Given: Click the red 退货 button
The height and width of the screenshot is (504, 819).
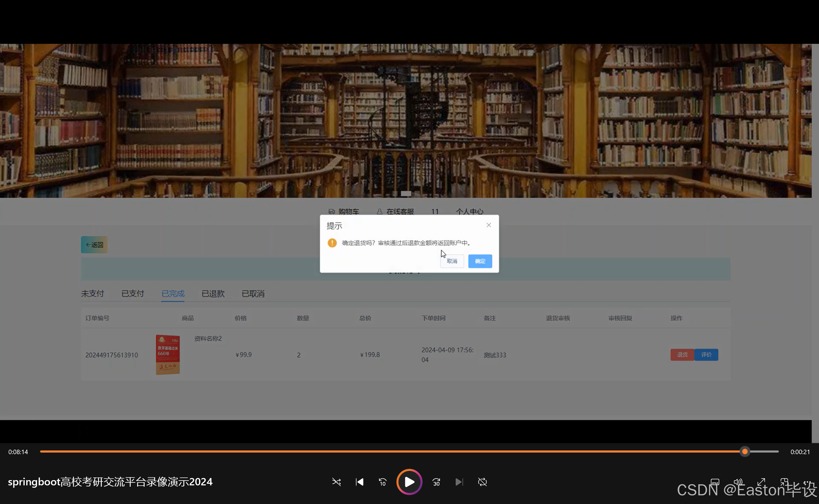Looking at the screenshot, I should coord(682,355).
